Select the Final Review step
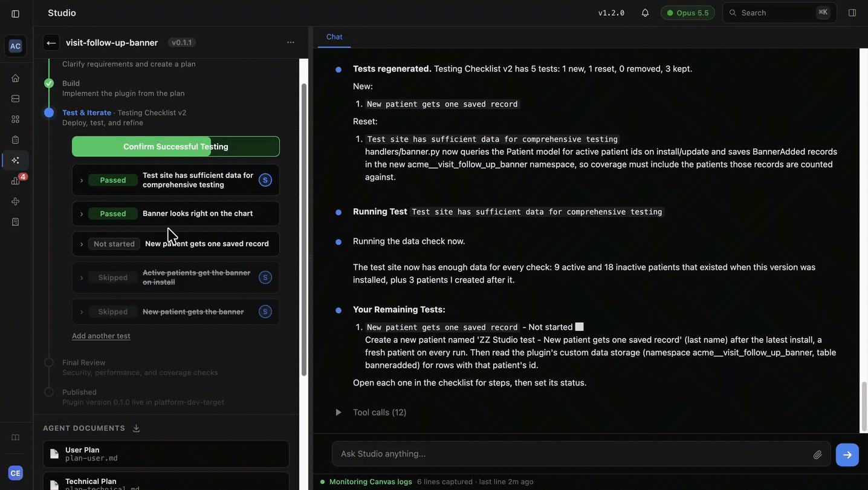 [x=83, y=362]
